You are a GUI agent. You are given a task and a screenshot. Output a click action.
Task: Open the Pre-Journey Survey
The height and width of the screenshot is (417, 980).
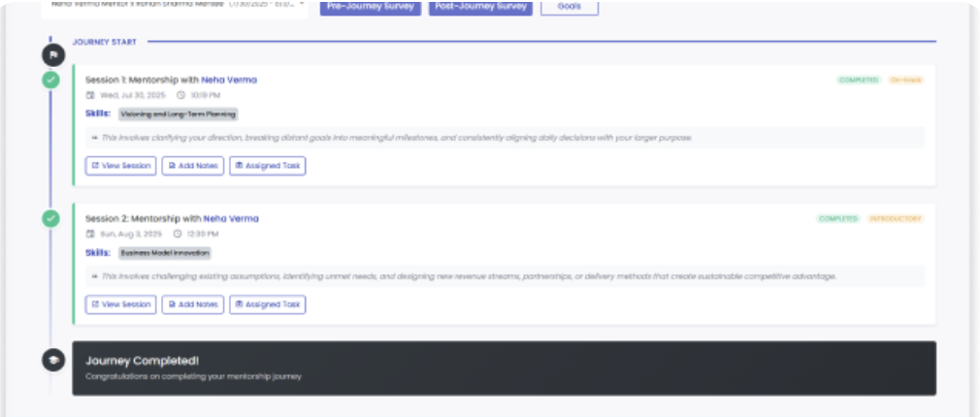(x=371, y=7)
